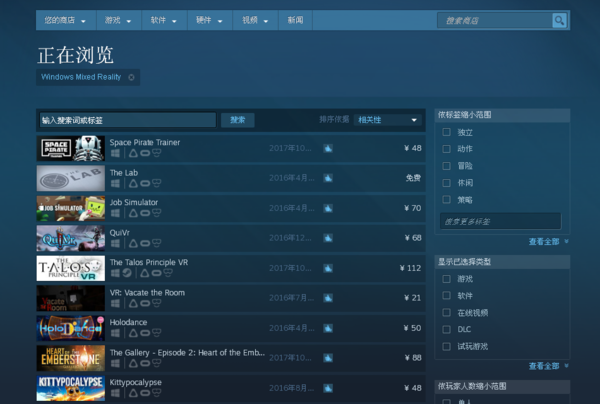600x404 pixels.
Task: Expand 查看全部 under type filters
Action: [x=548, y=366]
